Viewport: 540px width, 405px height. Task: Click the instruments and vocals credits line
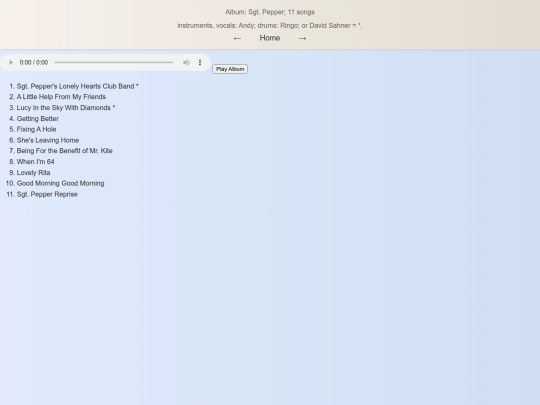tap(270, 25)
